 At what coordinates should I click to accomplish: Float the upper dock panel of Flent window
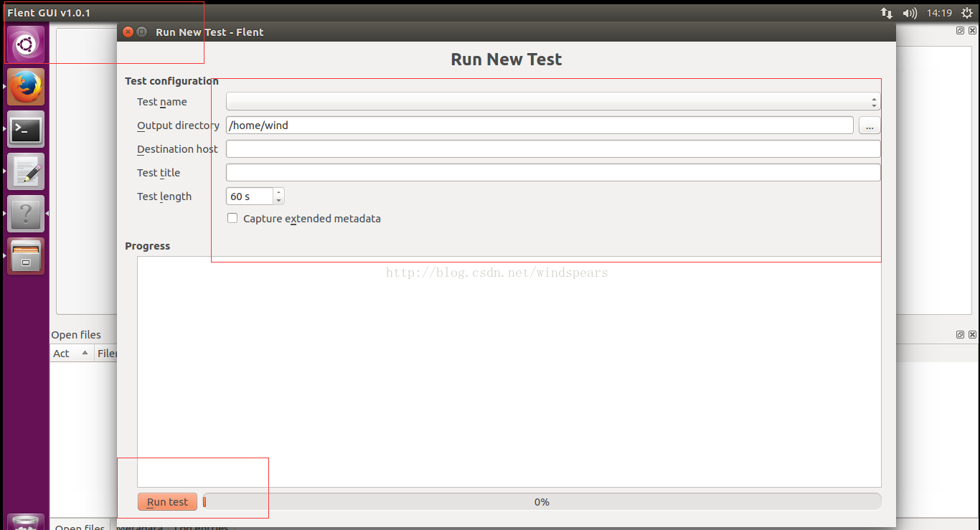coord(960,31)
